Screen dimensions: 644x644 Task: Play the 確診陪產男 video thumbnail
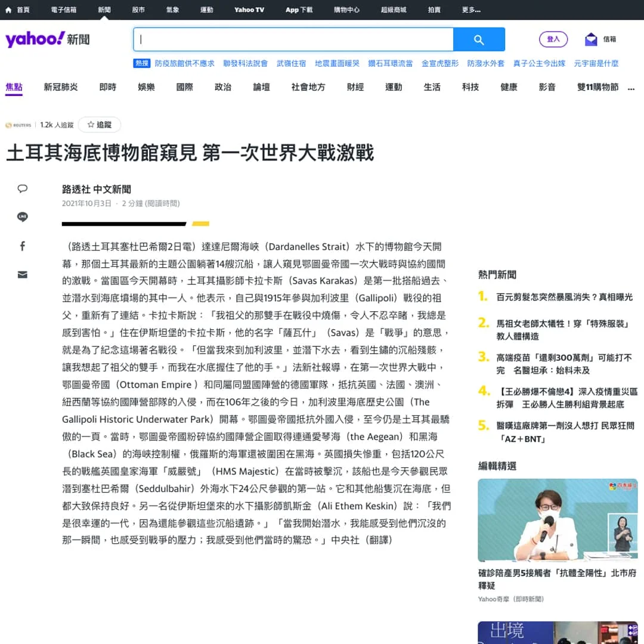(558, 520)
